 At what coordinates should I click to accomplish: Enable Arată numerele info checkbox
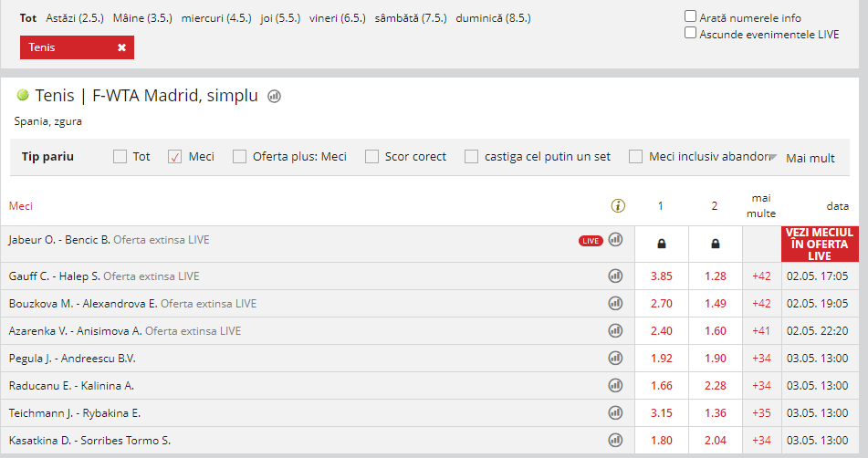(x=690, y=16)
